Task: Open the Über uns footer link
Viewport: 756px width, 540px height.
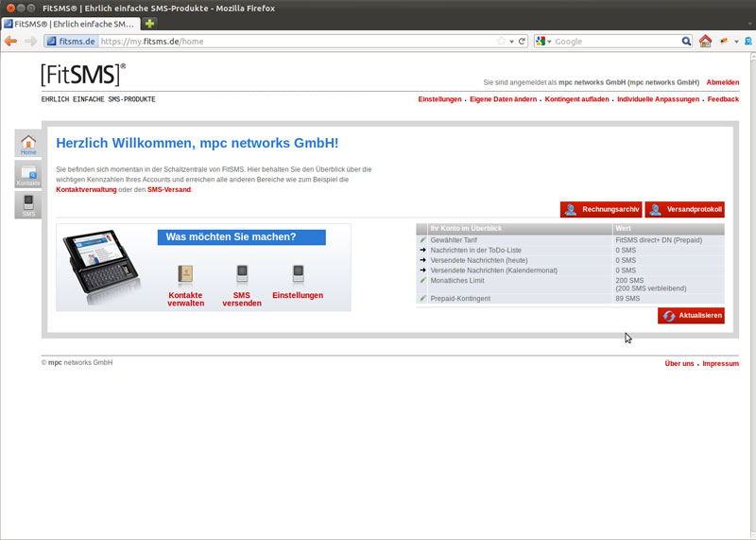Action: [679, 364]
